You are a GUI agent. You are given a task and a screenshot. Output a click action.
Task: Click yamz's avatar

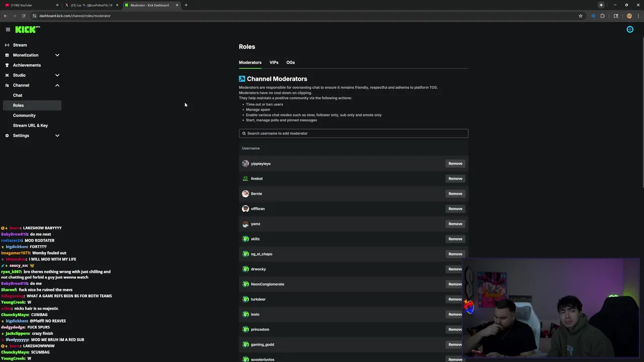246,224
